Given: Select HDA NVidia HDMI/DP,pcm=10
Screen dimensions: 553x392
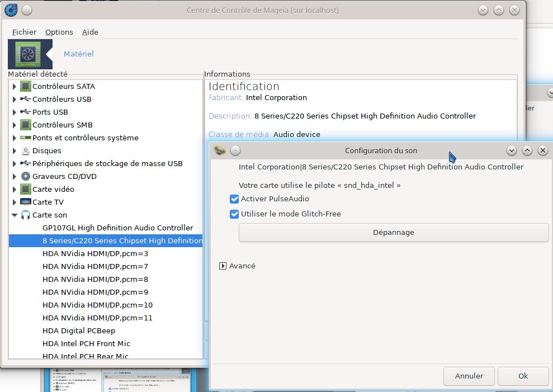Looking at the screenshot, I should coord(97,305).
